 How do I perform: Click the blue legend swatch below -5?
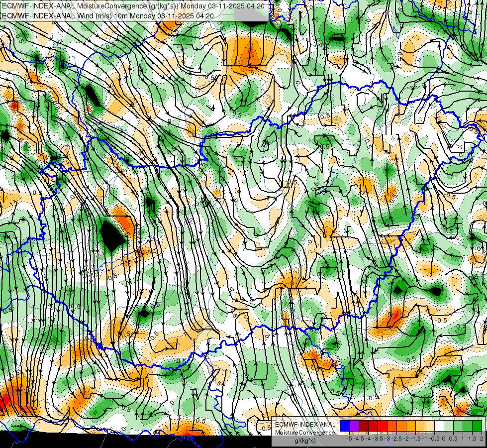pyautogui.click(x=345, y=426)
